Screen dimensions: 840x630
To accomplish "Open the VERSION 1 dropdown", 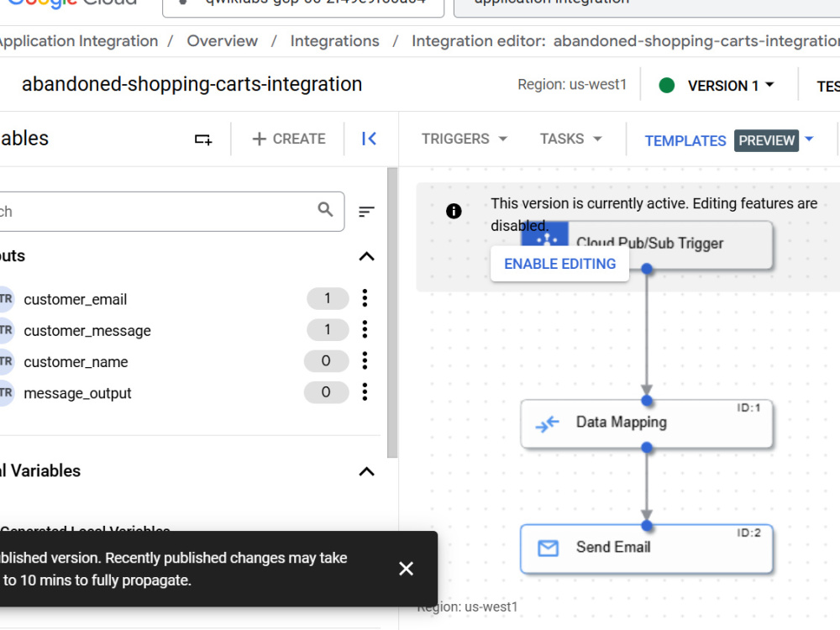I will coord(717,85).
